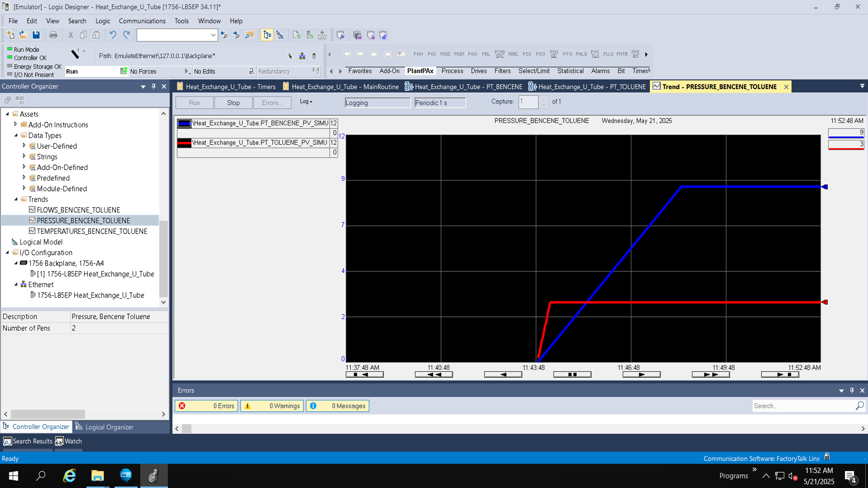The width and height of the screenshot is (868, 488).
Task: Click the PAH PlantPAx instruction icon
Action: [418, 54]
